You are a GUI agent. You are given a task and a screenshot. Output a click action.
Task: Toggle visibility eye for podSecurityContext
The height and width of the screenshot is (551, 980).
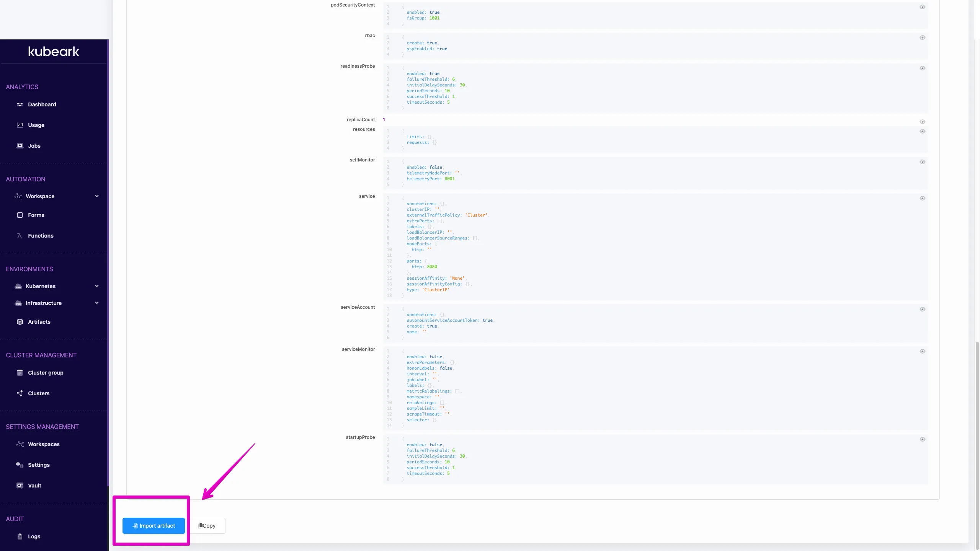(x=922, y=7)
